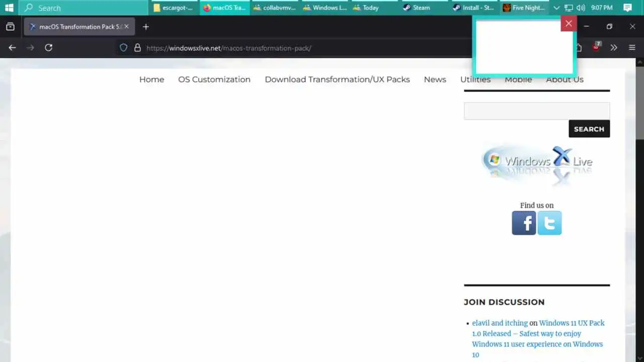The image size is (644, 362).
Task: Click the taskbar Search box
Action: point(84,8)
